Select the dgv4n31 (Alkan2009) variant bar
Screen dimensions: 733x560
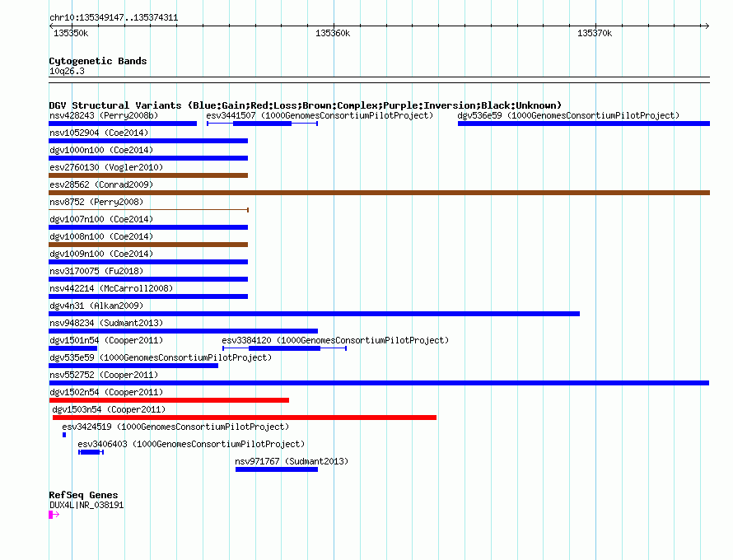(x=314, y=314)
